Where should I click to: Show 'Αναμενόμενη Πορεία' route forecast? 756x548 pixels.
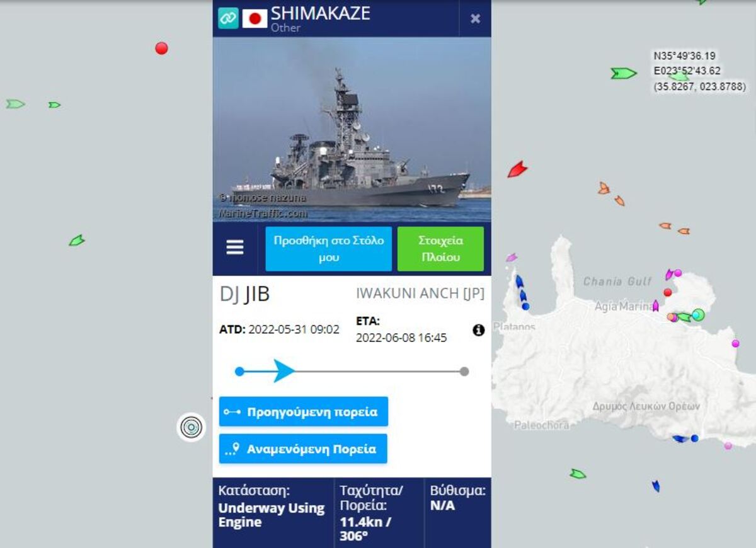pos(303,449)
